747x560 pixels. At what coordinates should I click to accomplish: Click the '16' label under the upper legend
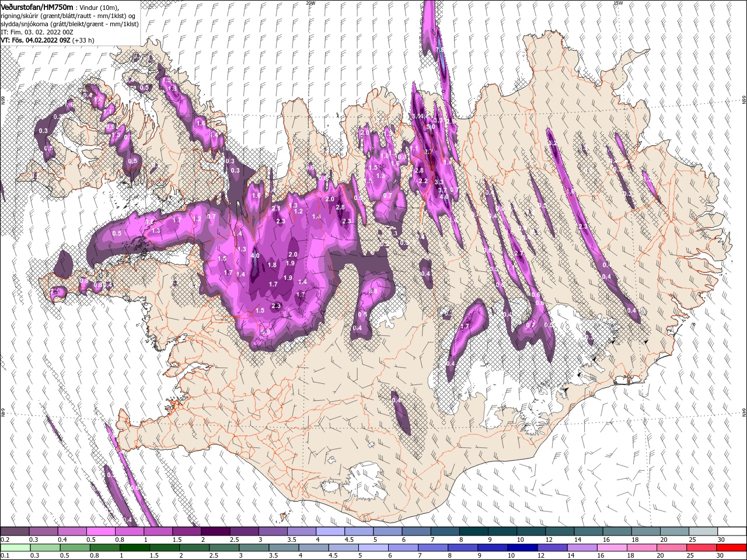point(606,540)
